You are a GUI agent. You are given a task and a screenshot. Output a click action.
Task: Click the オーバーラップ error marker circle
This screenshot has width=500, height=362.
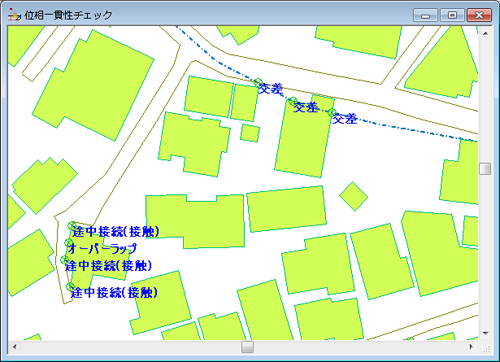[69, 243]
